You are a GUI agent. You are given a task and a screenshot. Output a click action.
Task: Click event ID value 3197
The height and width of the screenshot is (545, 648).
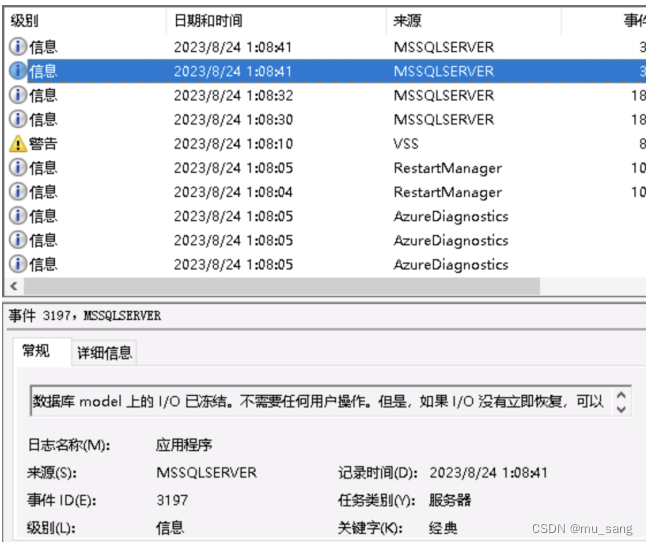tap(172, 500)
